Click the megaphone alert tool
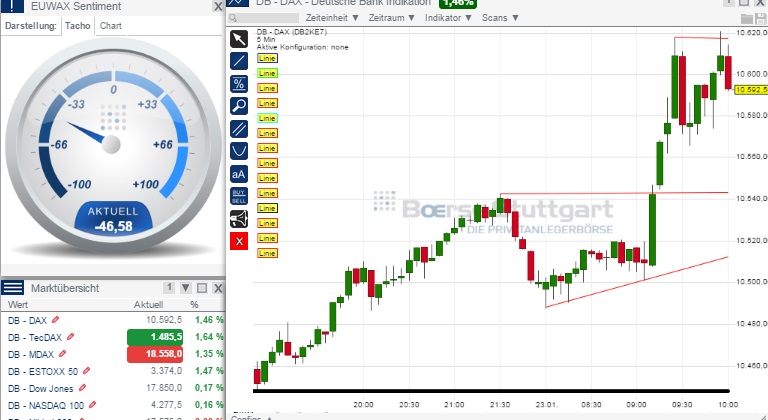Image resolution: width=768 pixels, height=420 pixels. pos(239,219)
